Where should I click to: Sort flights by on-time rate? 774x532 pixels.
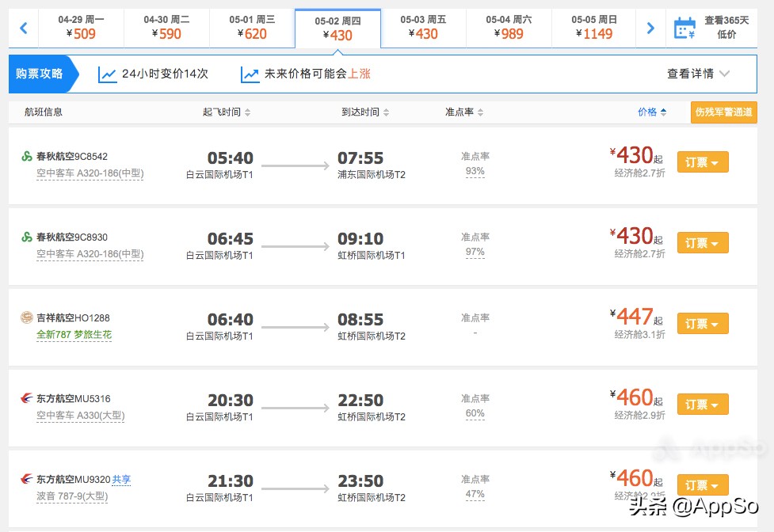(x=464, y=112)
